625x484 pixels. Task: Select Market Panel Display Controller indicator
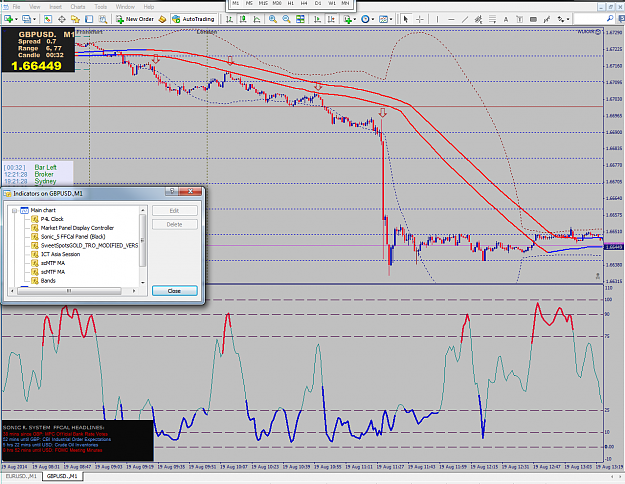(77, 228)
